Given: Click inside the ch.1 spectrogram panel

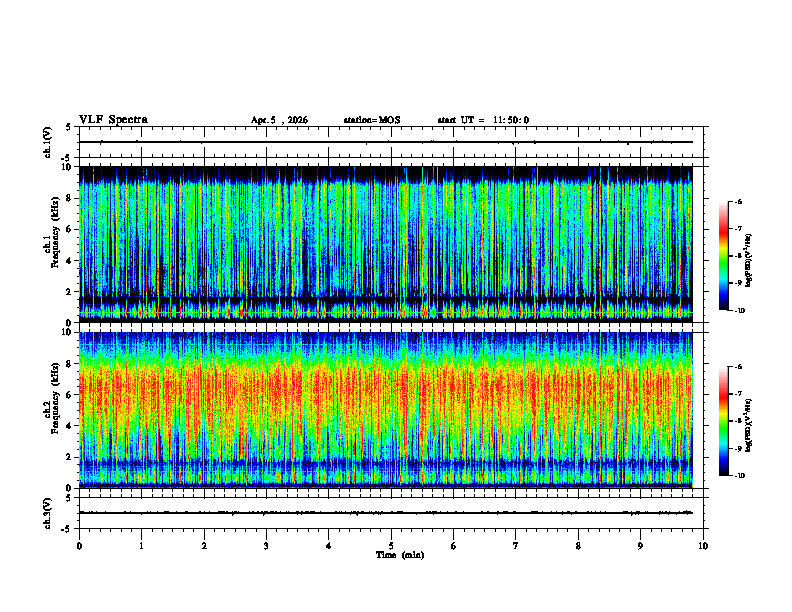Looking at the screenshot, I should pyautogui.click(x=385, y=244).
